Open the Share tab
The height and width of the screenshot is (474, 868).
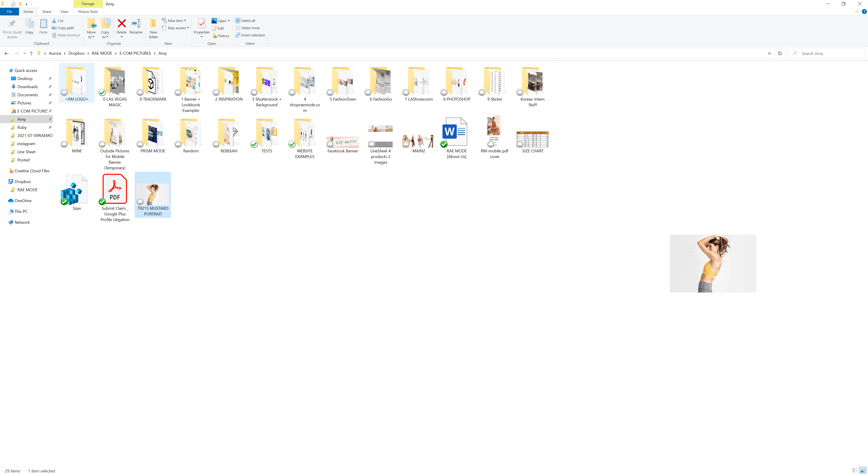coord(47,12)
